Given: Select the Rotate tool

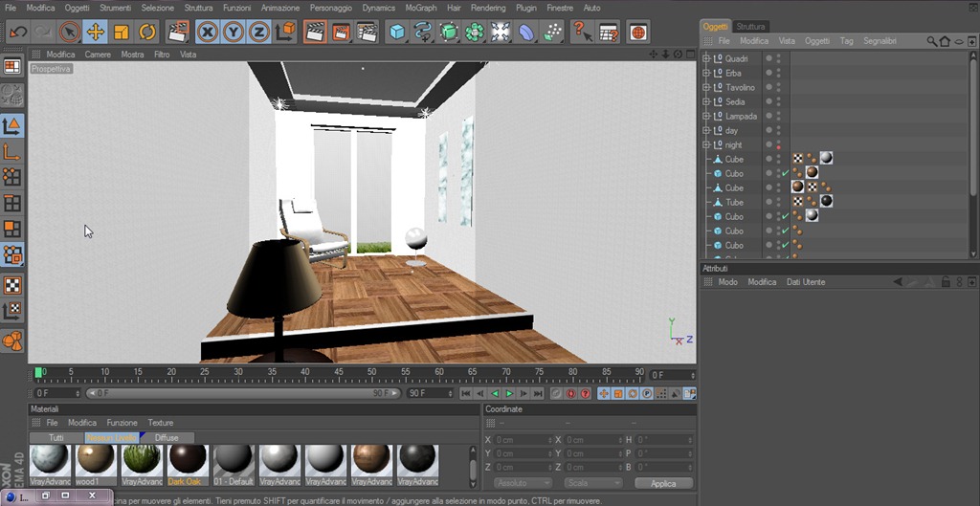Looking at the screenshot, I should coord(147,32).
